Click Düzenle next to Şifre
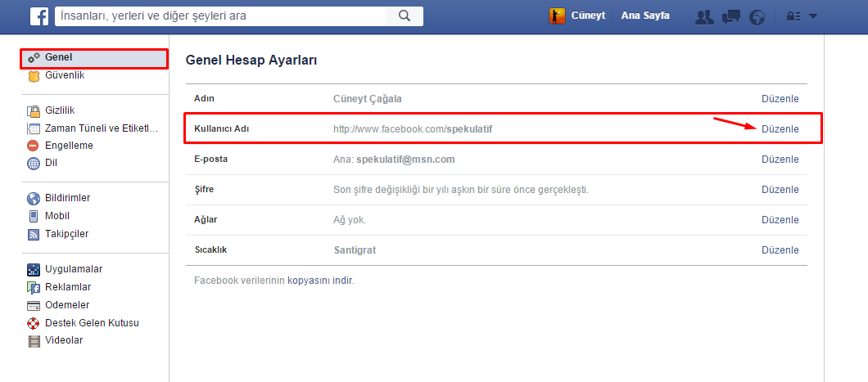 click(780, 190)
